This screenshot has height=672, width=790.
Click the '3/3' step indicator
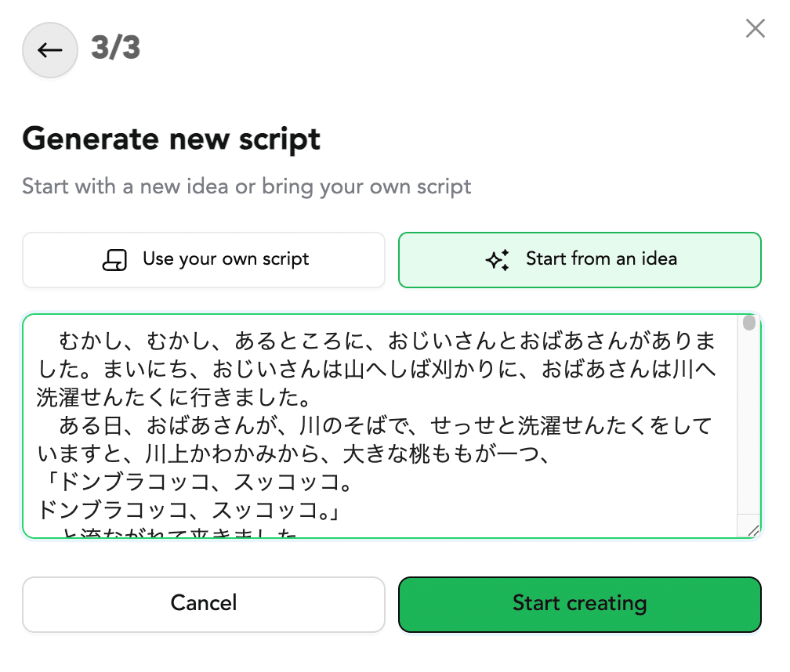(x=115, y=48)
